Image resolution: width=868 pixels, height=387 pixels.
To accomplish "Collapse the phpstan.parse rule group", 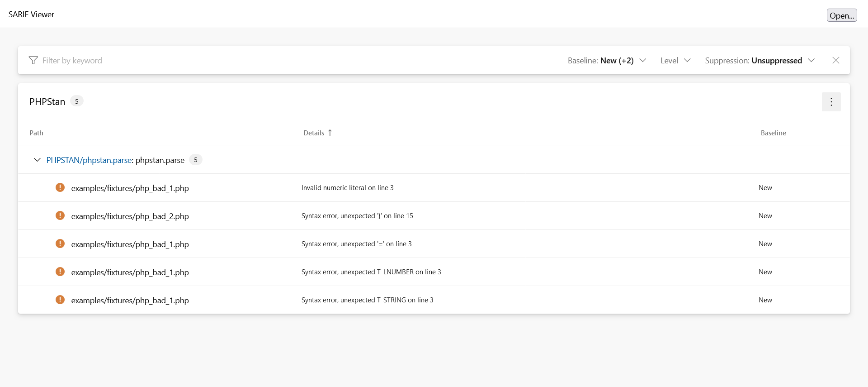I will pos(37,160).
